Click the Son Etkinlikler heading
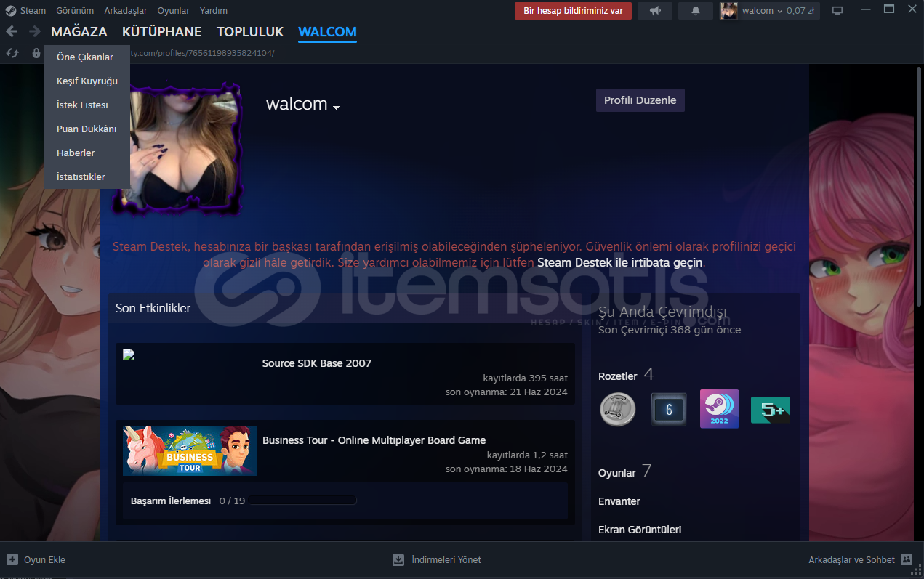 153,308
